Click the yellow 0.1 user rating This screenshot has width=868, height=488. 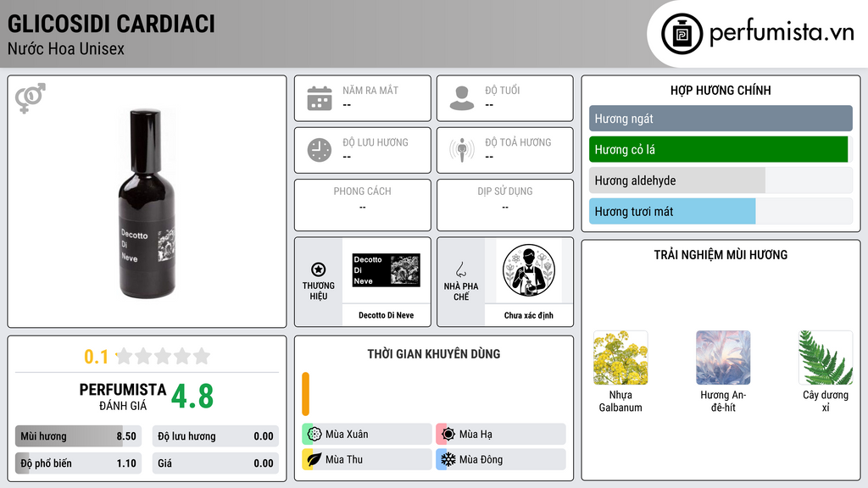coord(97,357)
